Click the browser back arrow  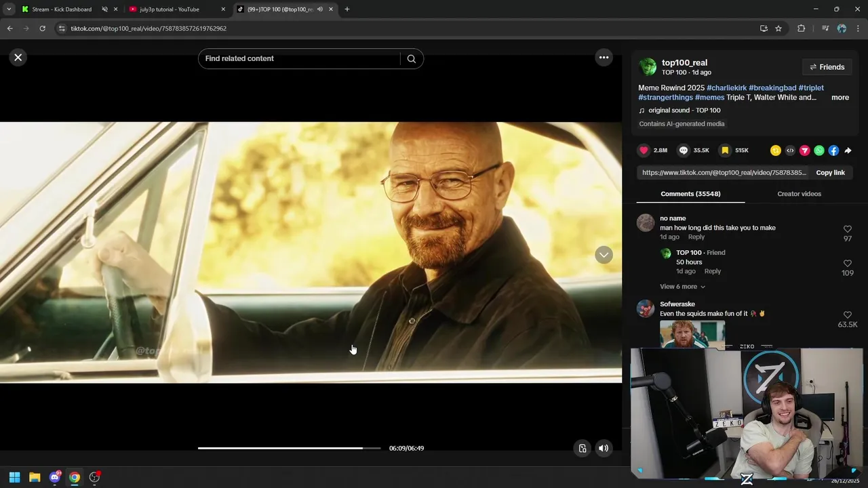9,28
